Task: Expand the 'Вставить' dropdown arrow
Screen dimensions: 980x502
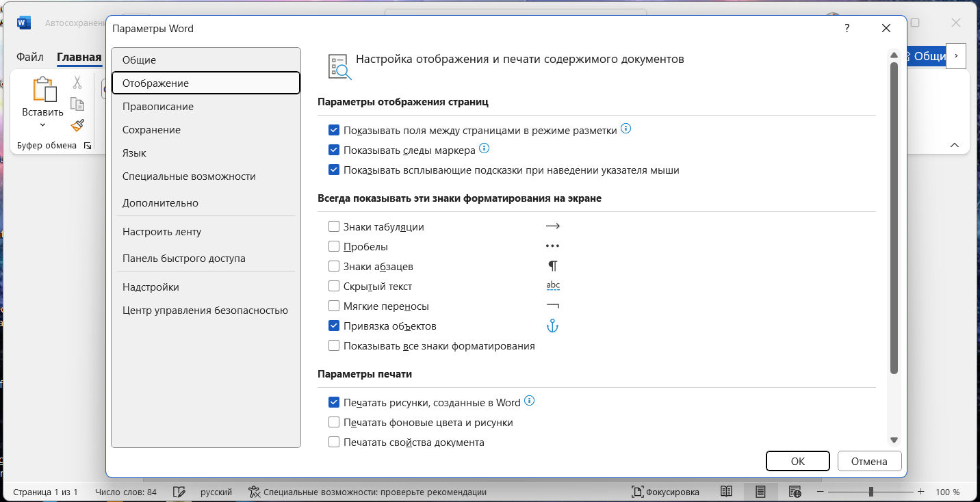Action: (42, 125)
